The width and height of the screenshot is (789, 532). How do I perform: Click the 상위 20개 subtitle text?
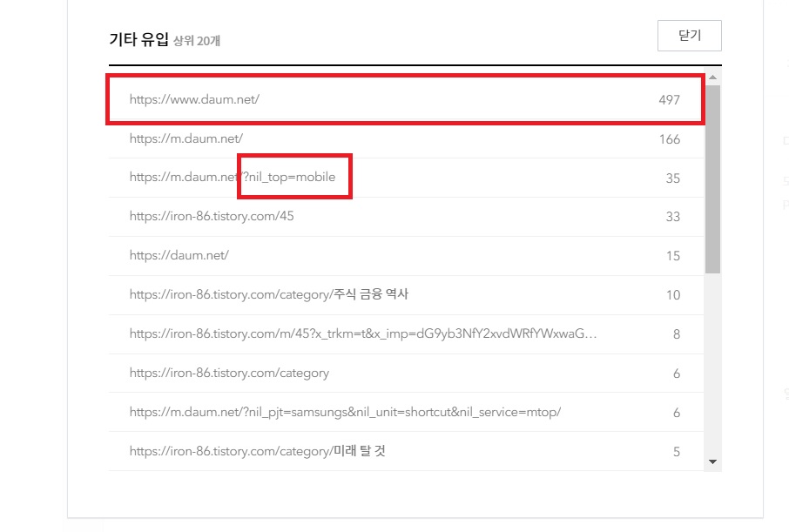click(197, 41)
